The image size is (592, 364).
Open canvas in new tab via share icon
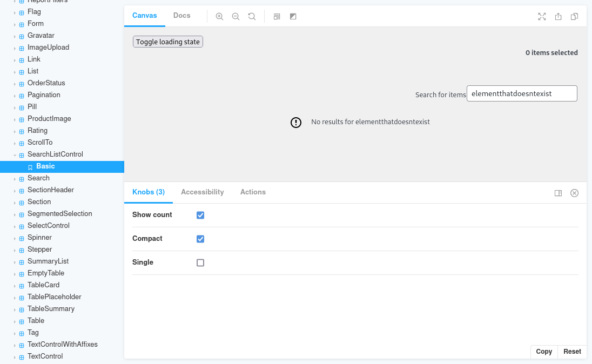tap(558, 16)
